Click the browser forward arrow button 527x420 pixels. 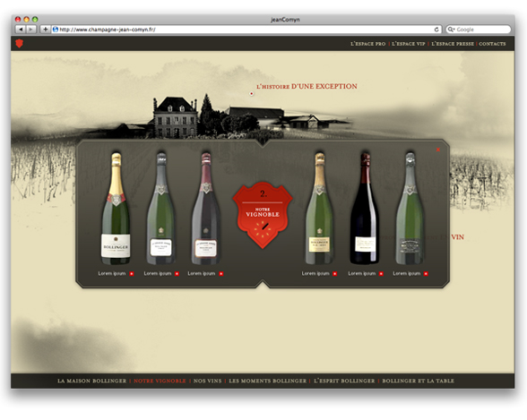coord(30,30)
